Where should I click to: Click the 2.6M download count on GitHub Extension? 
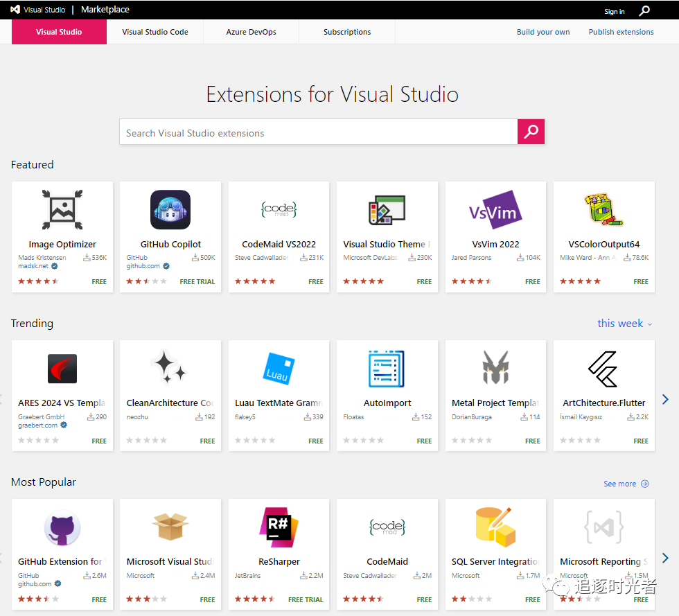click(x=95, y=575)
